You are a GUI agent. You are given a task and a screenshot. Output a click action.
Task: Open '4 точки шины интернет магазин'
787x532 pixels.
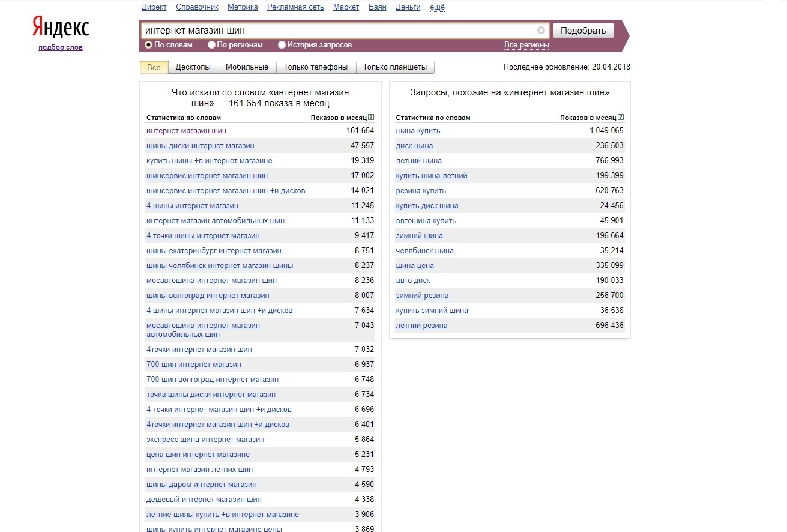[203, 236]
